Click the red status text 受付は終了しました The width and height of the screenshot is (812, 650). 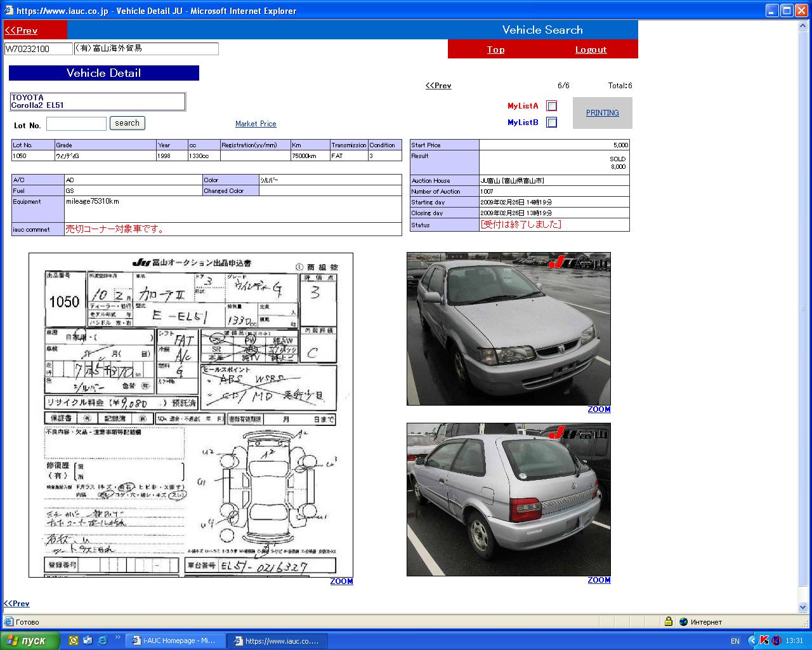[521, 224]
